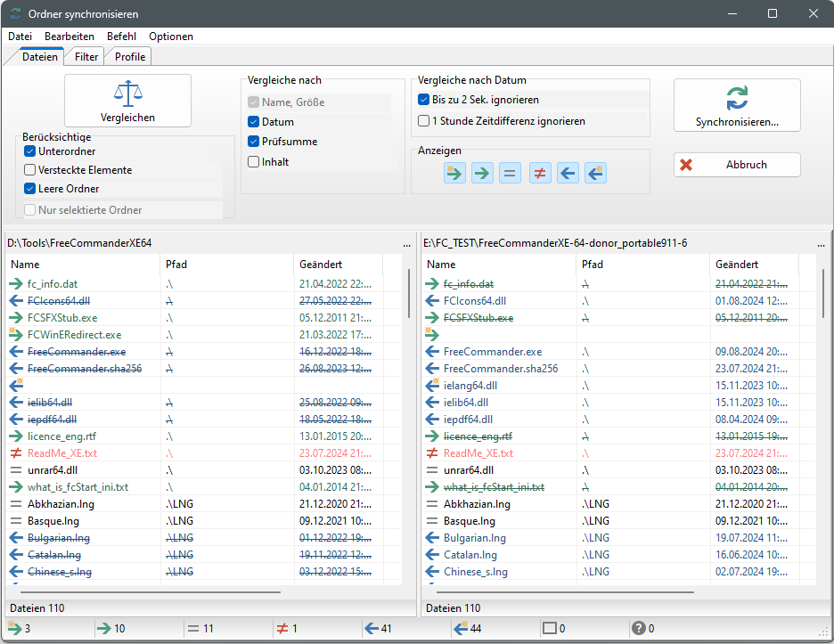The height and width of the screenshot is (644, 834).
Task: Click status bar not-equal count 1
Action: click(287, 629)
